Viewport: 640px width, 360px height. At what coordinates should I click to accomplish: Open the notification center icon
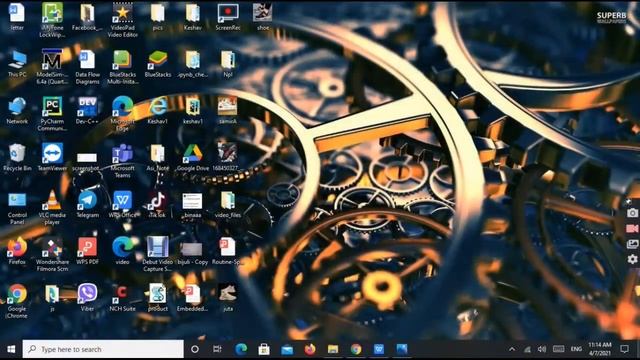[x=624, y=349]
